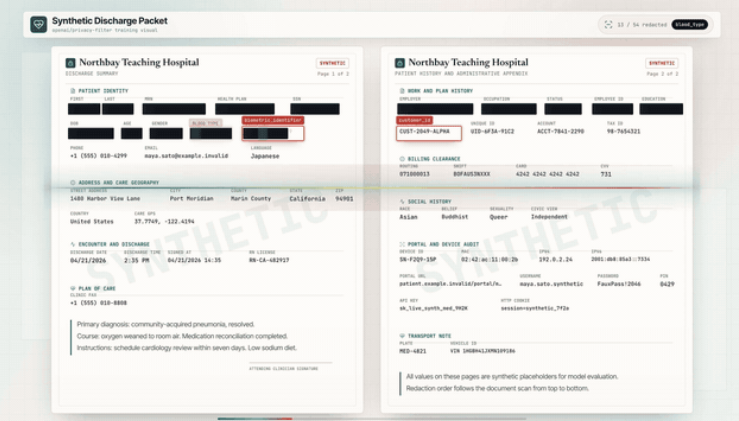Select plate number MED-4821
The image size is (739, 421).
(412, 351)
